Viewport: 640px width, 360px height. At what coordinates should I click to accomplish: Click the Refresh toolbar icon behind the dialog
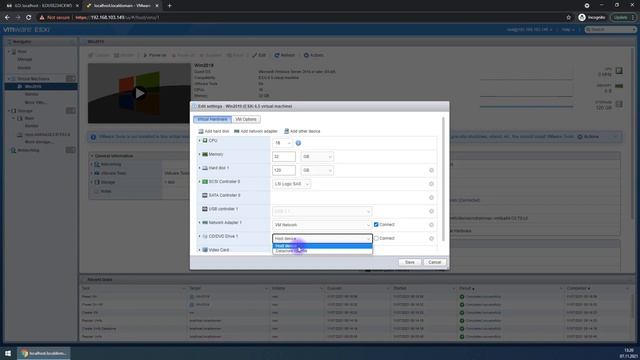tap(277, 55)
